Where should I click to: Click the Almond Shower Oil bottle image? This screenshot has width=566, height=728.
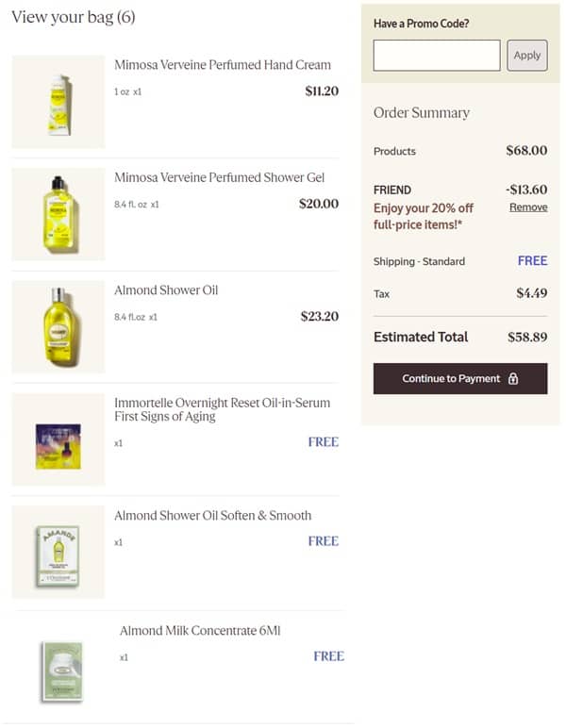(x=58, y=326)
